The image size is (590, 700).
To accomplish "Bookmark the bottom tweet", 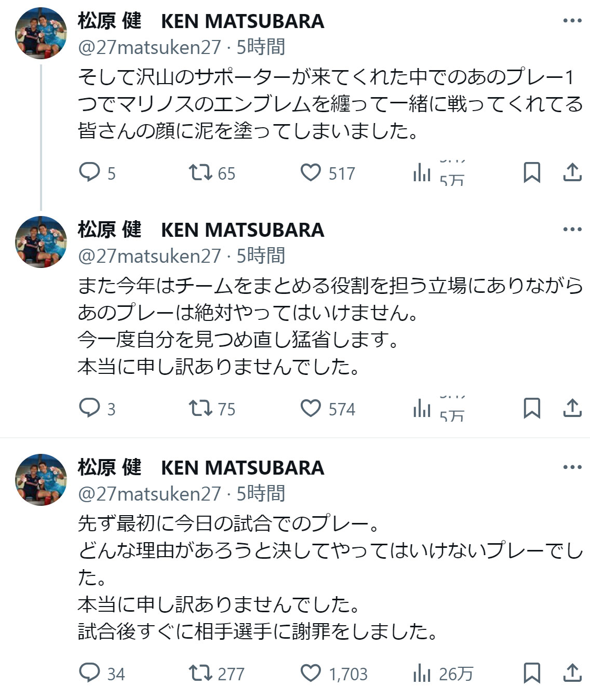I will pyautogui.click(x=532, y=674).
